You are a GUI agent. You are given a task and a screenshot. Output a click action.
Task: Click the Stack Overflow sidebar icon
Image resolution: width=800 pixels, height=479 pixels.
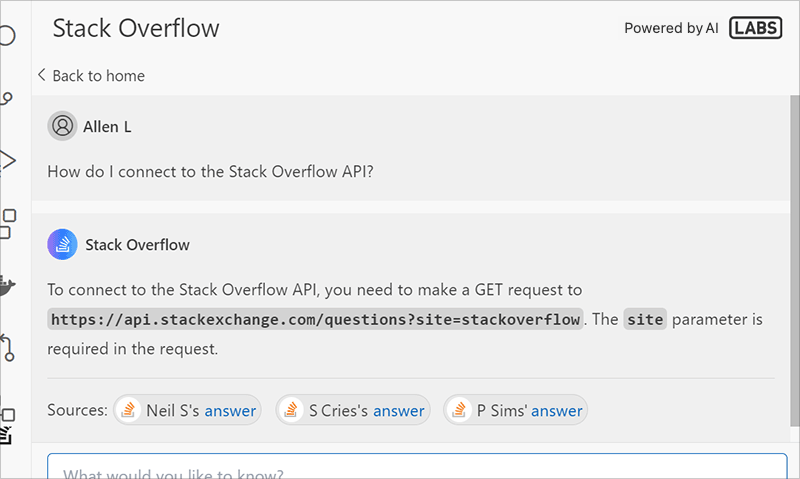click(7, 430)
